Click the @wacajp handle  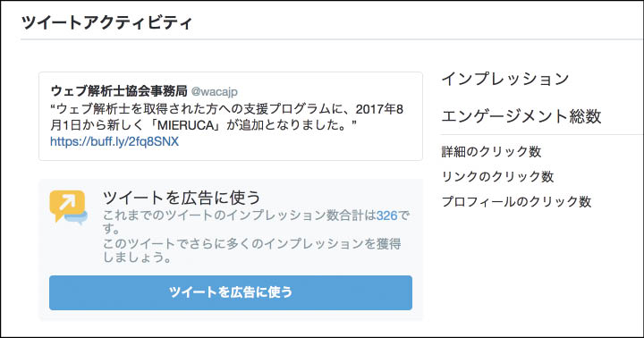pos(214,91)
